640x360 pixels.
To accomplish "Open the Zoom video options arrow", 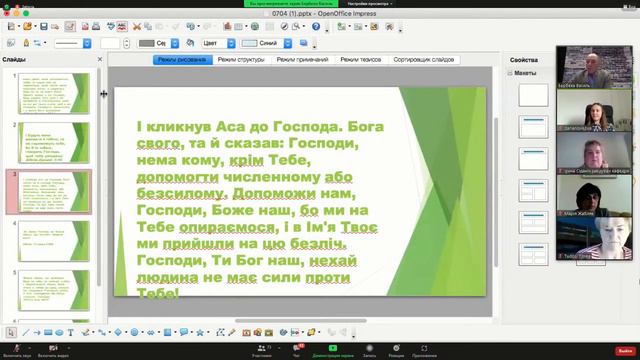I will (x=69, y=348).
